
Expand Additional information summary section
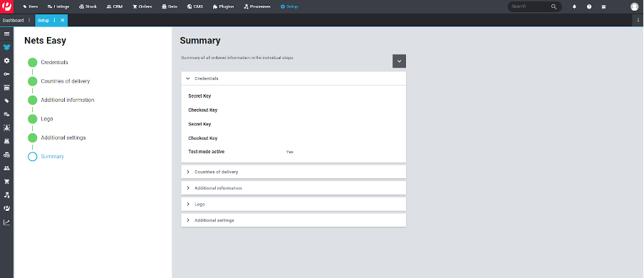pos(294,188)
